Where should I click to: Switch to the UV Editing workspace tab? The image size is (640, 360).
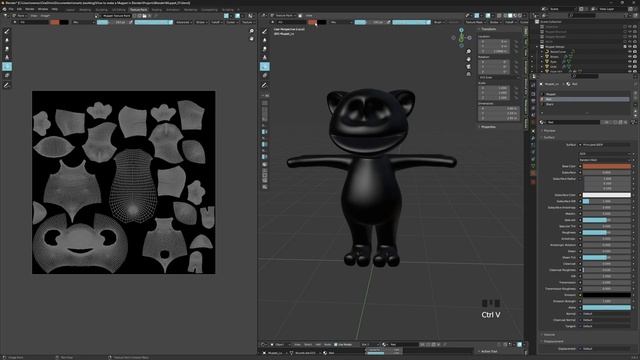119,9
